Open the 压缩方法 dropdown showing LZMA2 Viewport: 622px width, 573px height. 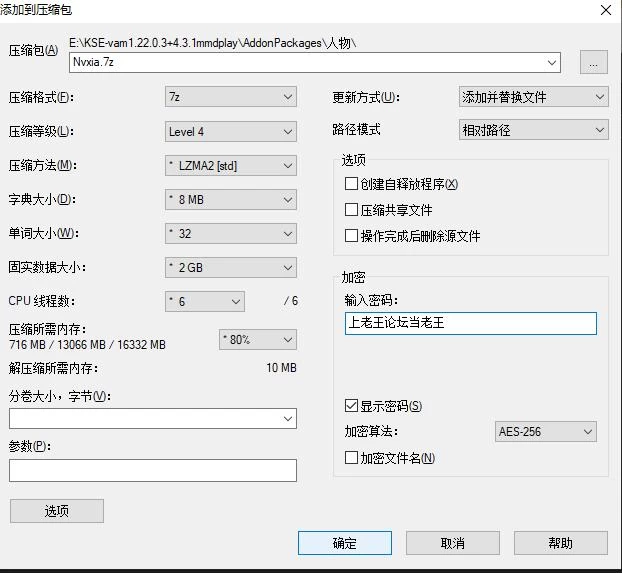230,165
